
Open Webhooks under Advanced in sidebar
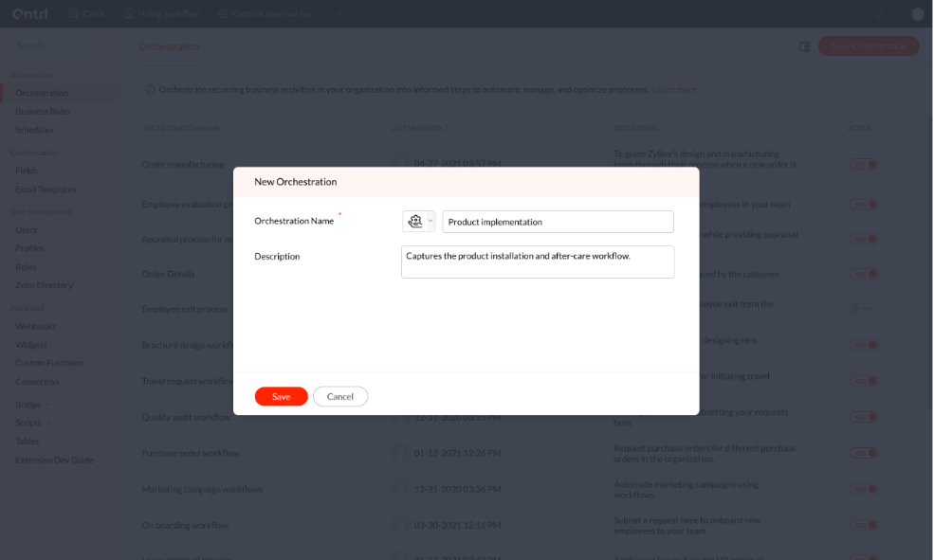[36, 326]
